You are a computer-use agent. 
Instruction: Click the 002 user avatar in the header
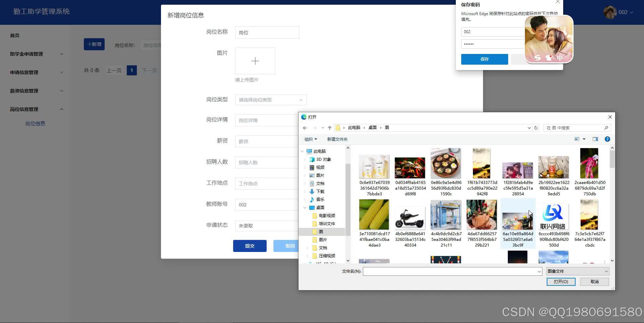610,12
